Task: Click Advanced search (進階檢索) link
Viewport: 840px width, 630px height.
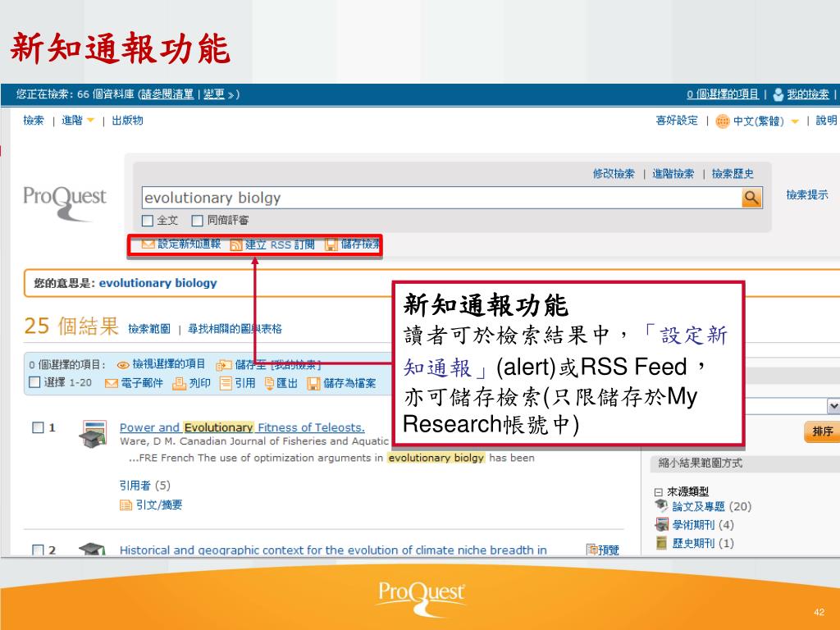Action: [673, 174]
